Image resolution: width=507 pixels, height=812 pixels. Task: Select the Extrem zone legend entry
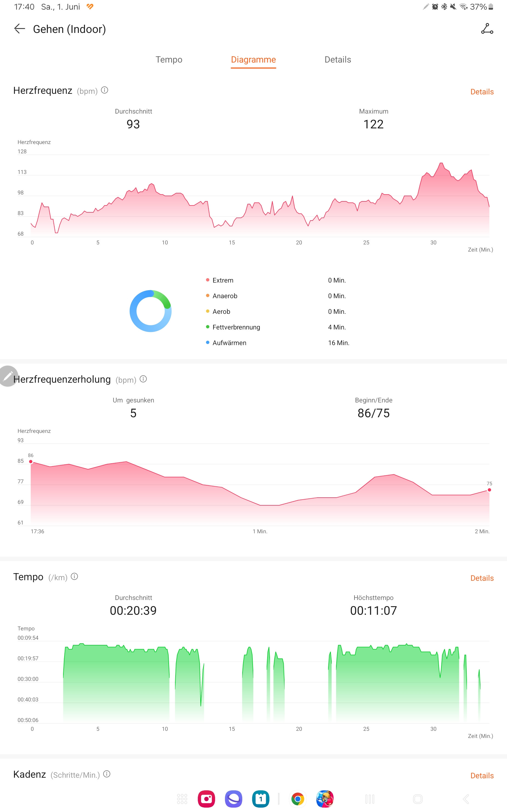click(220, 280)
